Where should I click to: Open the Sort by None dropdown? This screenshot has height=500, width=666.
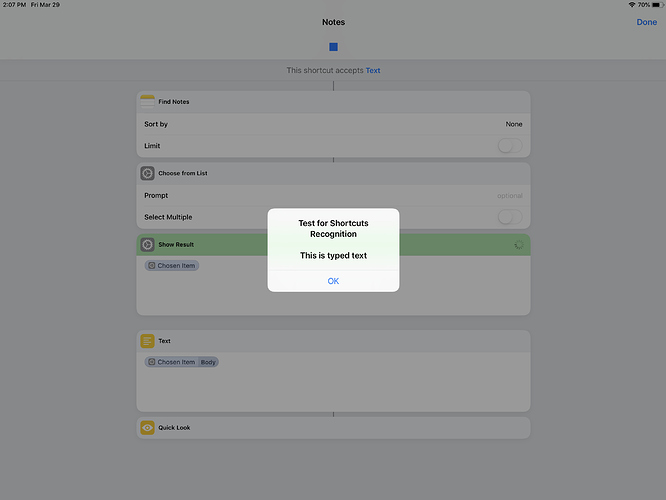point(514,124)
